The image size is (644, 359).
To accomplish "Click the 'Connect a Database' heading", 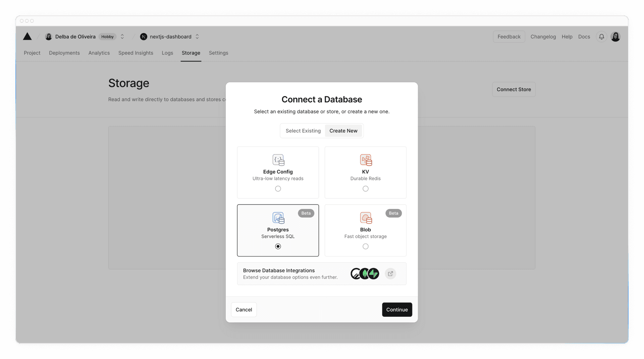I will coord(322,99).
